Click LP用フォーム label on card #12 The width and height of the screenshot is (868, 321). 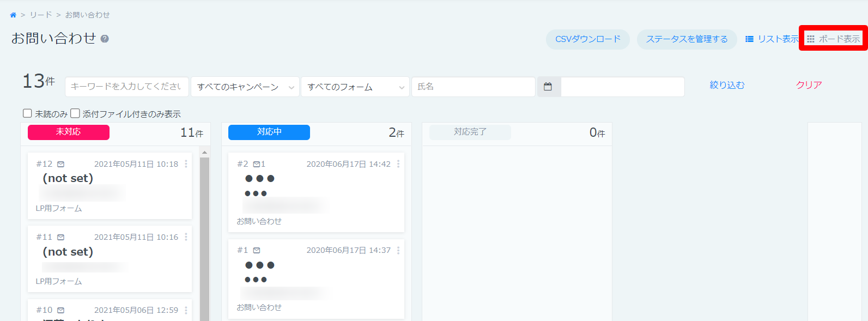click(x=59, y=208)
